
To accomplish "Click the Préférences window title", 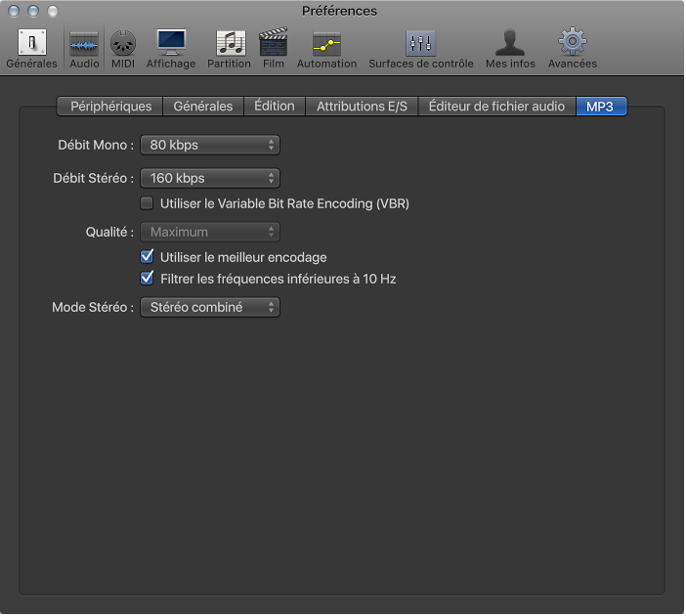I will 339,11.
